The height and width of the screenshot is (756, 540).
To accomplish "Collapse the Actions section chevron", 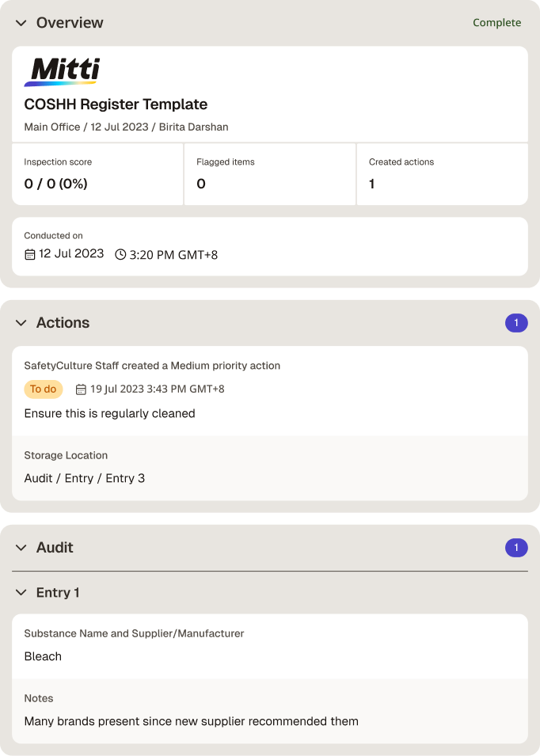I will (21, 322).
